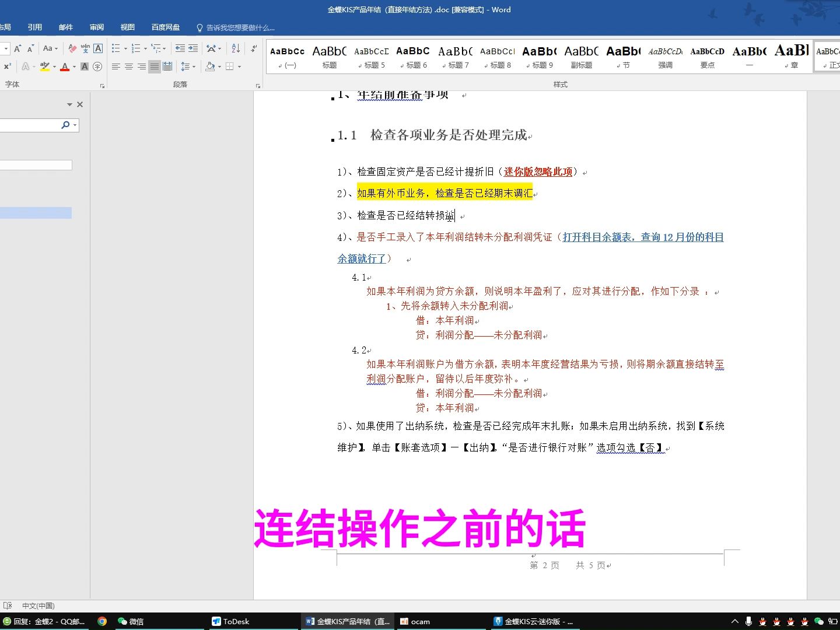Toggle justify alignment
Image resolution: width=840 pixels, height=630 pixels.
coord(155,66)
